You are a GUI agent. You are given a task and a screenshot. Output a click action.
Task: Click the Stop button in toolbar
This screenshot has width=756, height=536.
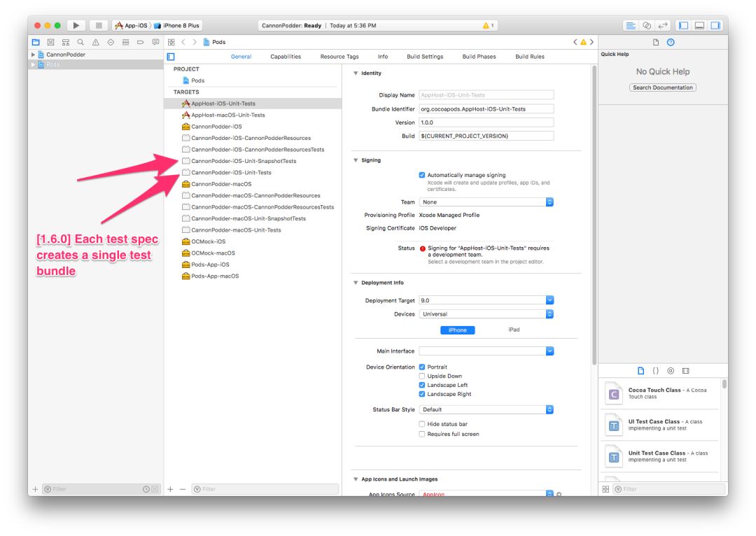[99, 26]
